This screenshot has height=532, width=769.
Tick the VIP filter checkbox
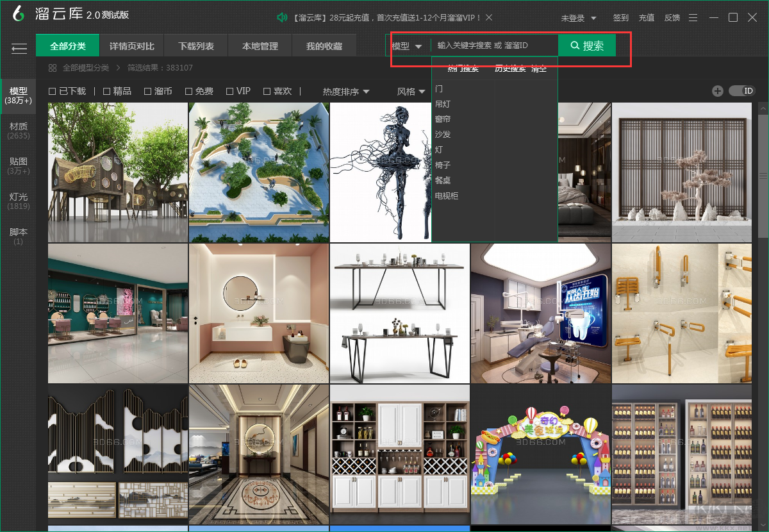click(230, 92)
